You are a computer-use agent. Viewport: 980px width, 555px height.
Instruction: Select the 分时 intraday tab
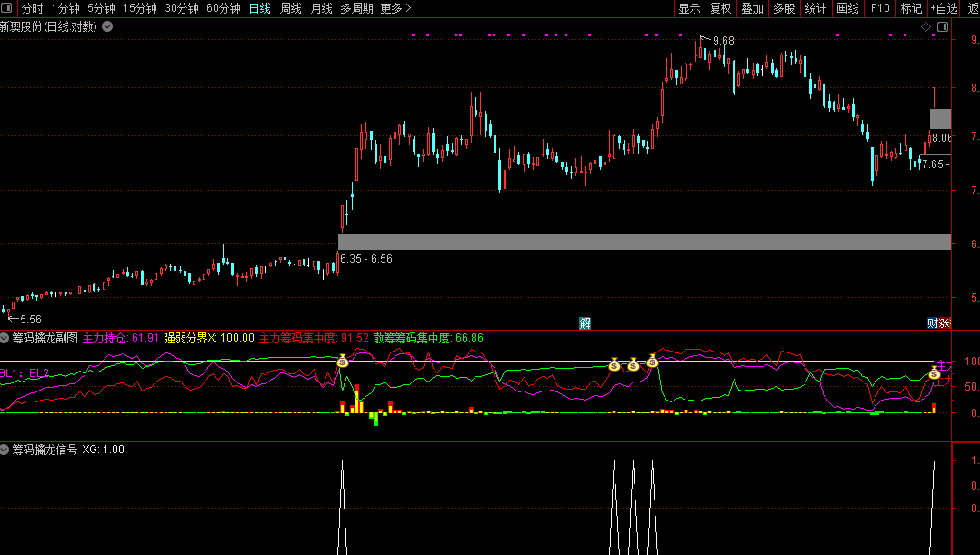[x=32, y=9]
